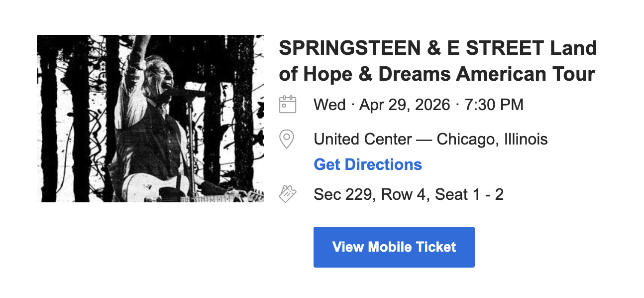Click the 7:30 PM showtime text

point(494,105)
